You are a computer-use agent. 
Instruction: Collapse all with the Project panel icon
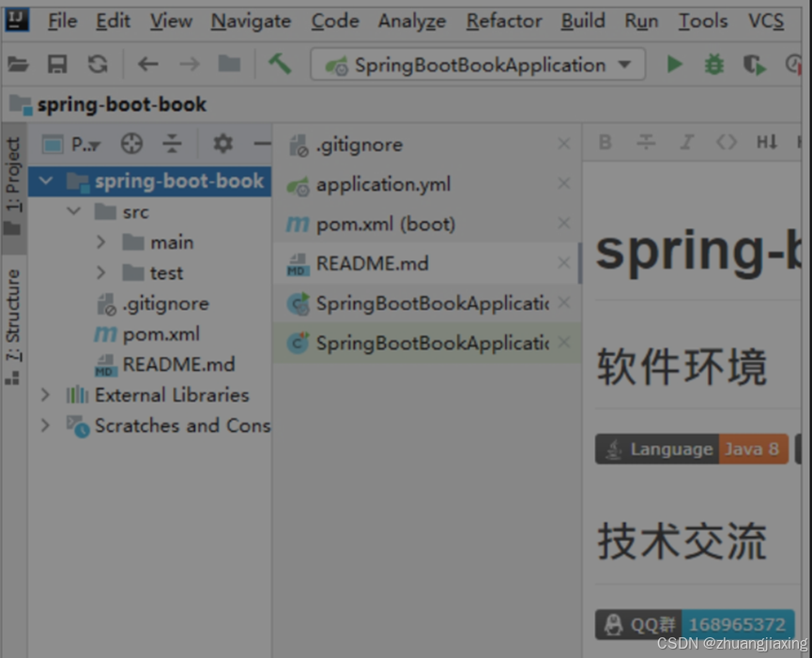[x=172, y=144]
